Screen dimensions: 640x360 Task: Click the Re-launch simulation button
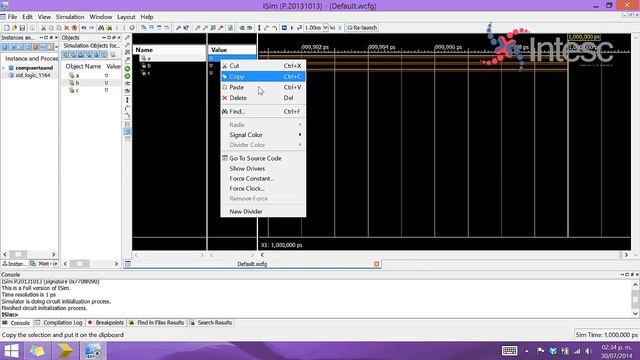click(x=362, y=28)
